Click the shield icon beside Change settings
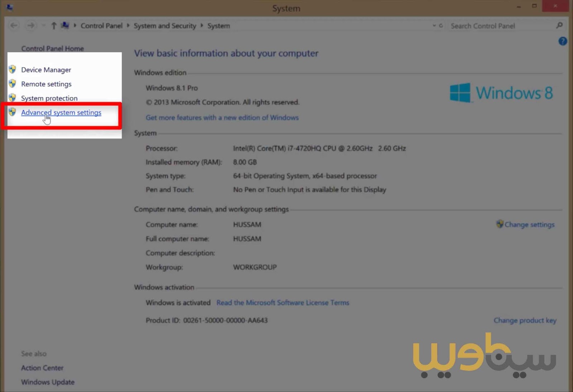573x392 pixels. coord(500,224)
